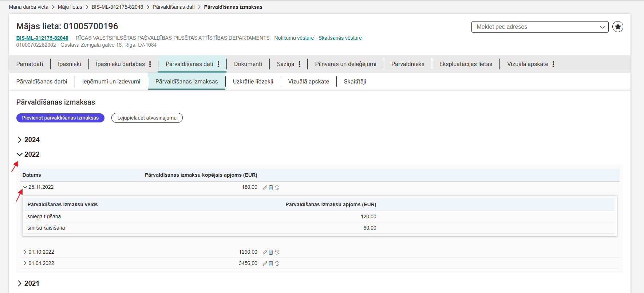The height and width of the screenshot is (293, 644).
Task: Open the Meklēt pēc adreses dropdown
Action: click(602, 27)
